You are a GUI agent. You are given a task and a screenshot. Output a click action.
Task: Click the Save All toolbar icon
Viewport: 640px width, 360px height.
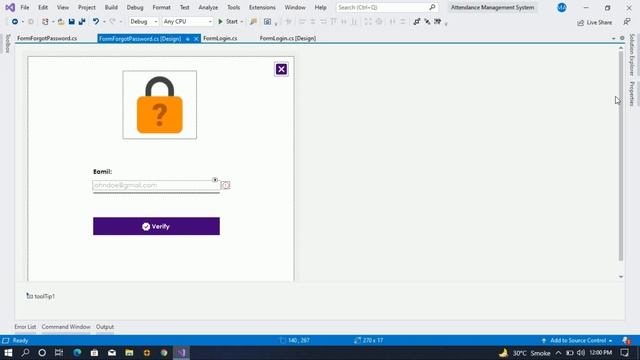coord(82,22)
